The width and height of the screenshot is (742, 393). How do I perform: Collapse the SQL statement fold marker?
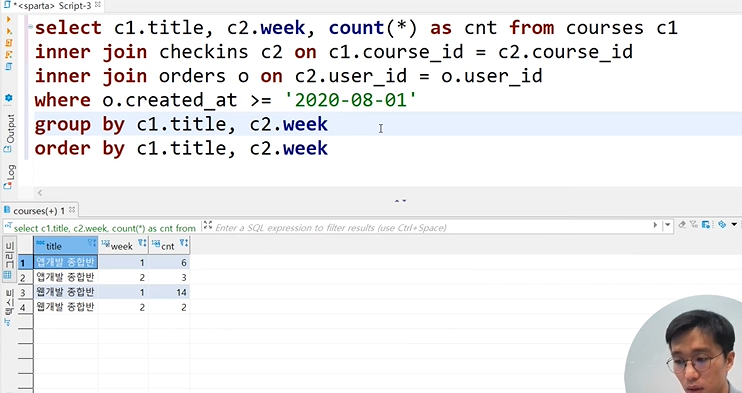30,27
